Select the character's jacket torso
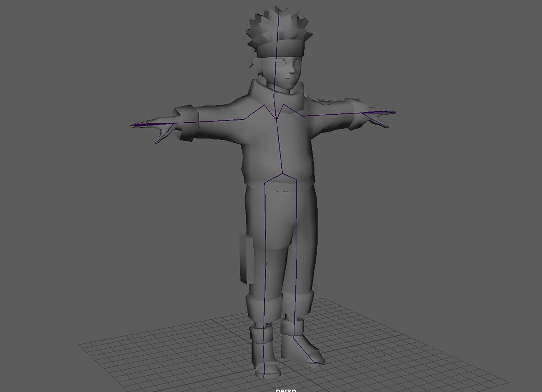Image resolution: width=542 pixels, height=392 pixels. click(278, 145)
